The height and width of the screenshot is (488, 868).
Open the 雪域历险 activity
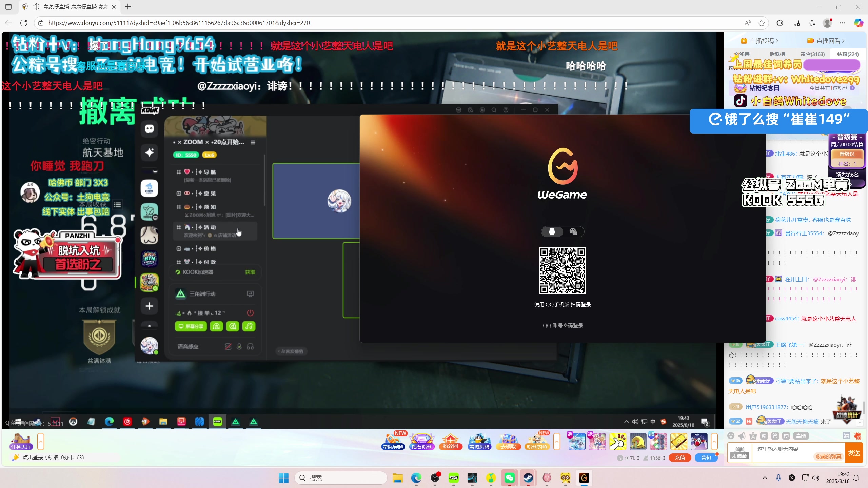click(x=479, y=441)
